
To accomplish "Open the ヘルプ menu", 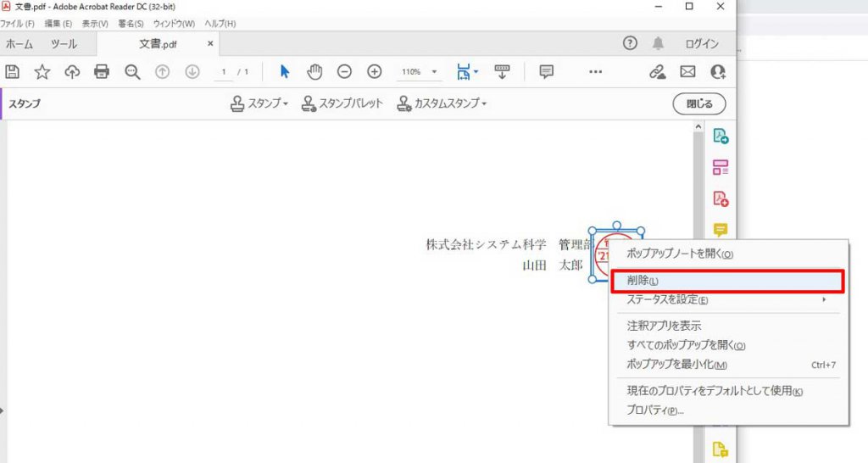I will (220, 24).
